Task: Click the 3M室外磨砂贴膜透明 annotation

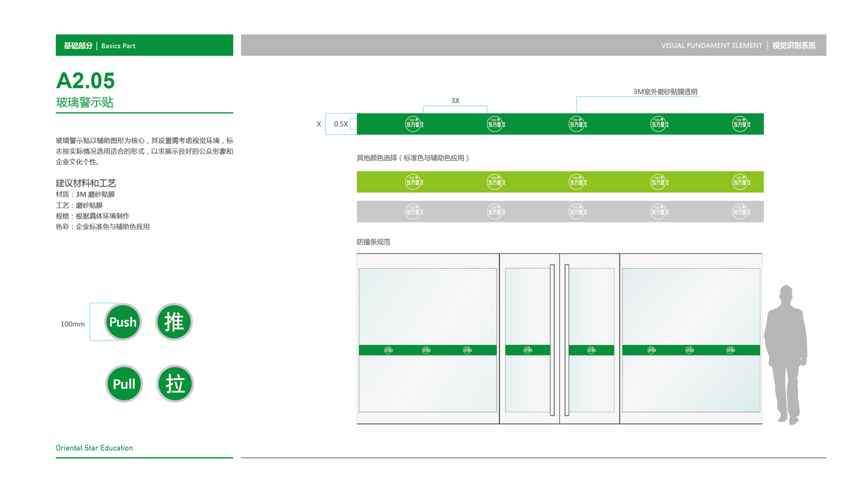Action: click(x=665, y=91)
